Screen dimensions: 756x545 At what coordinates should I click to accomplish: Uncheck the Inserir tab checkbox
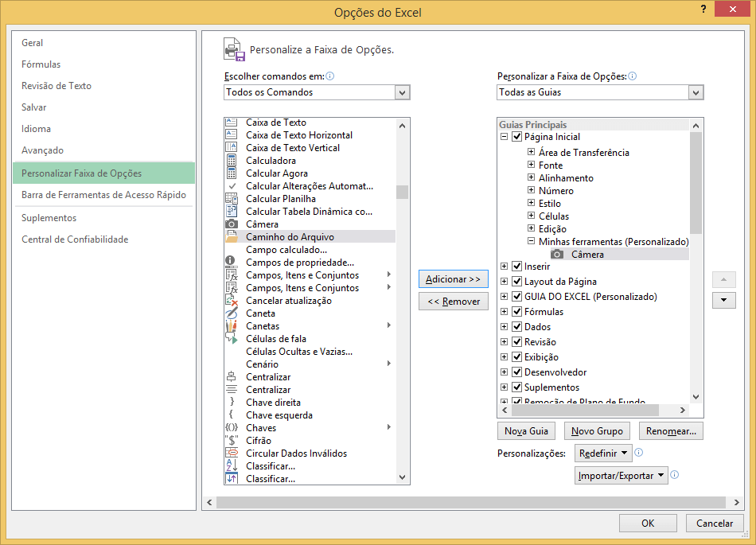(x=517, y=267)
